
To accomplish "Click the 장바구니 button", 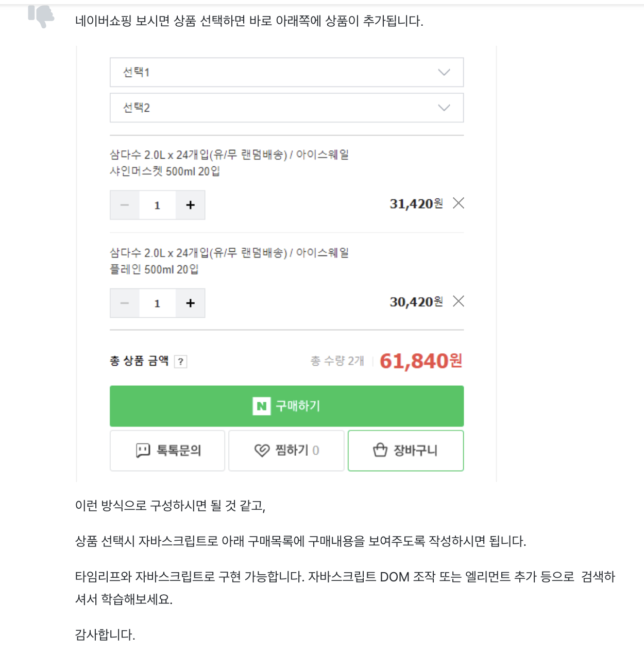I will tap(406, 451).
